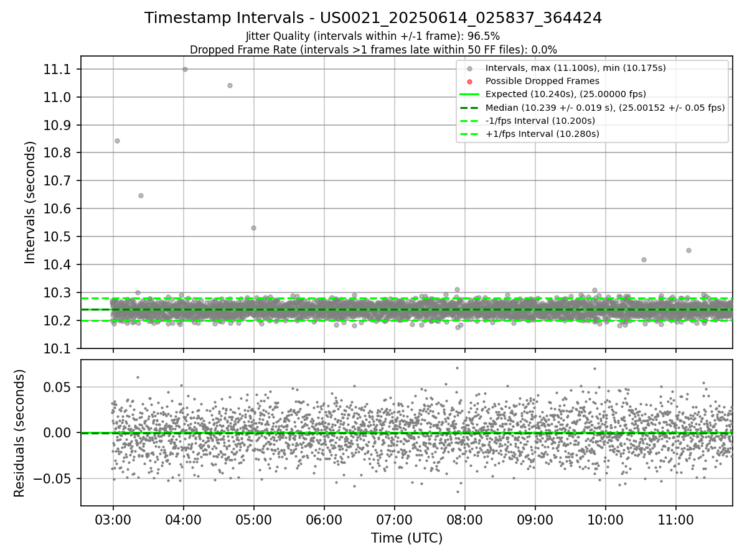Click the '10.2' y-axis tick label

[56, 321]
